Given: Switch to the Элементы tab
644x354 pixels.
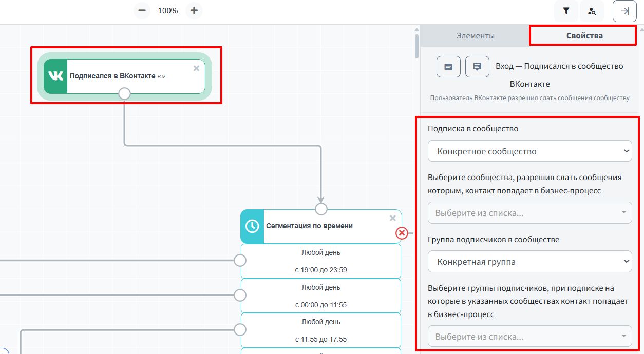Looking at the screenshot, I should pos(476,36).
